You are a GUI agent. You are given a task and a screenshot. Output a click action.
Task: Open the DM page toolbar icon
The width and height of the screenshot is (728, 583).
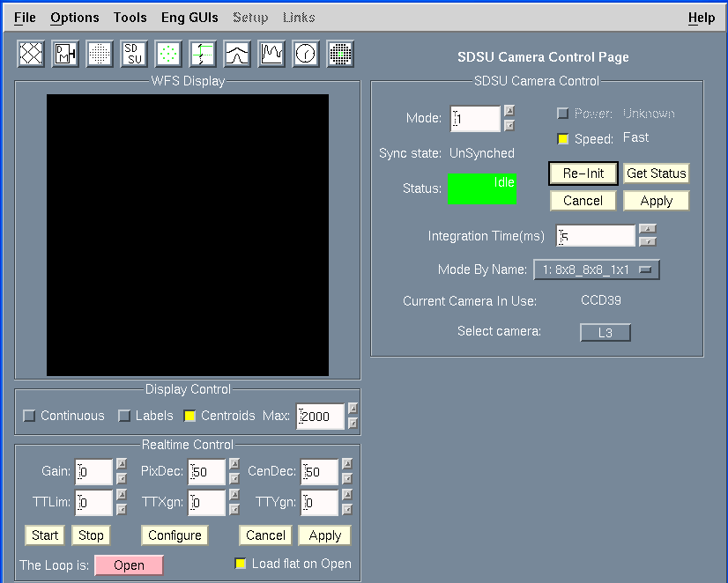click(x=65, y=54)
